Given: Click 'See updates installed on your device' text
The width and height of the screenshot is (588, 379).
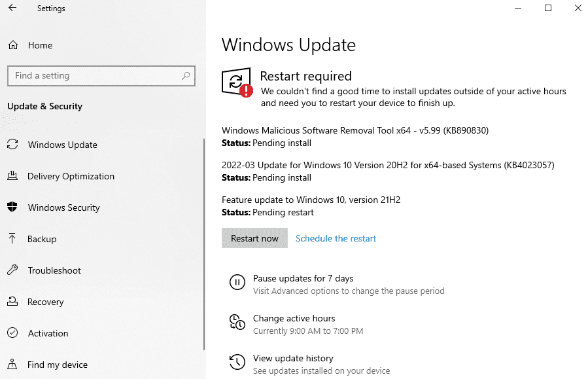Looking at the screenshot, I should (x=321, y=371).
